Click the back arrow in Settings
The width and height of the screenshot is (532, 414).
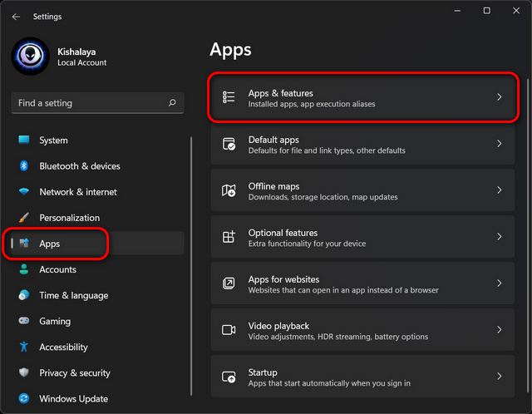[x=16, y=17]
